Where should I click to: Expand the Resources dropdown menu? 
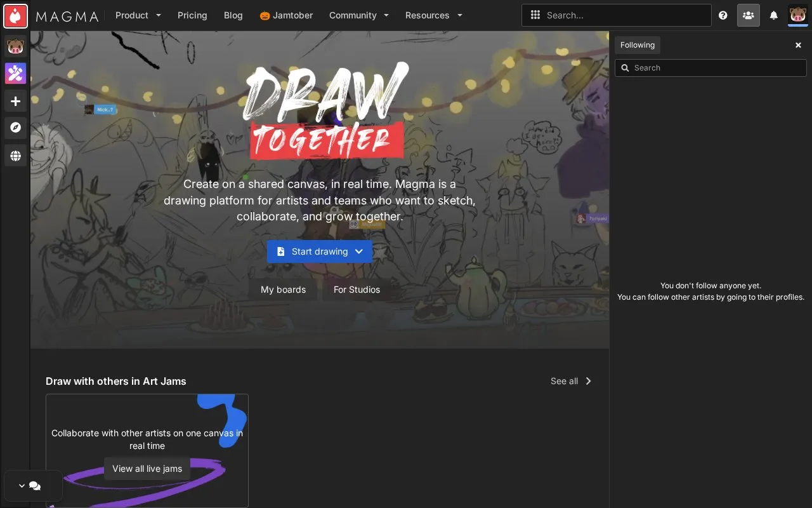tap(434, 15)
